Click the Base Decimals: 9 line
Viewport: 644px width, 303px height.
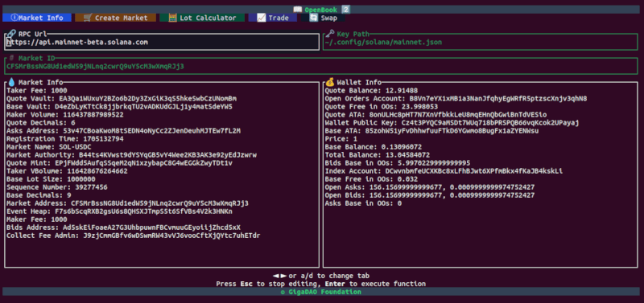39,195
